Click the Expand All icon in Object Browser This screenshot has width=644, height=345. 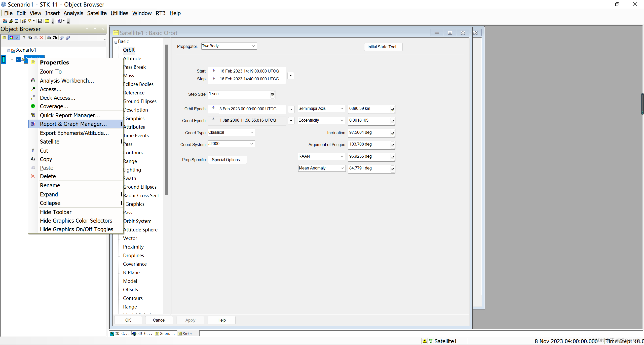[62, 38]
